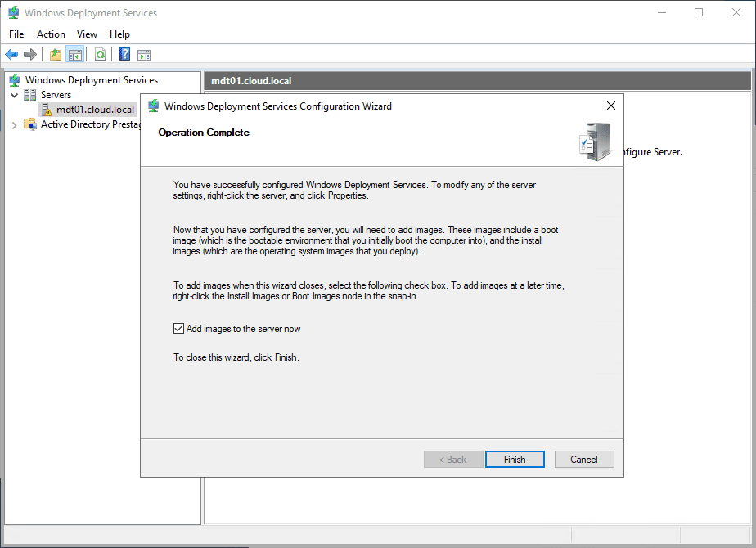The image size is (756, 548).
Task: Click the mdt01.cloud.local server warning icon
Action: [47, 110]
